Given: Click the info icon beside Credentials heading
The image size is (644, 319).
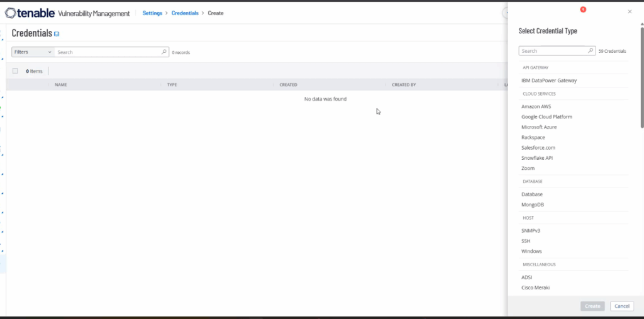Looking at the screenshot, I should click(57, 33).
